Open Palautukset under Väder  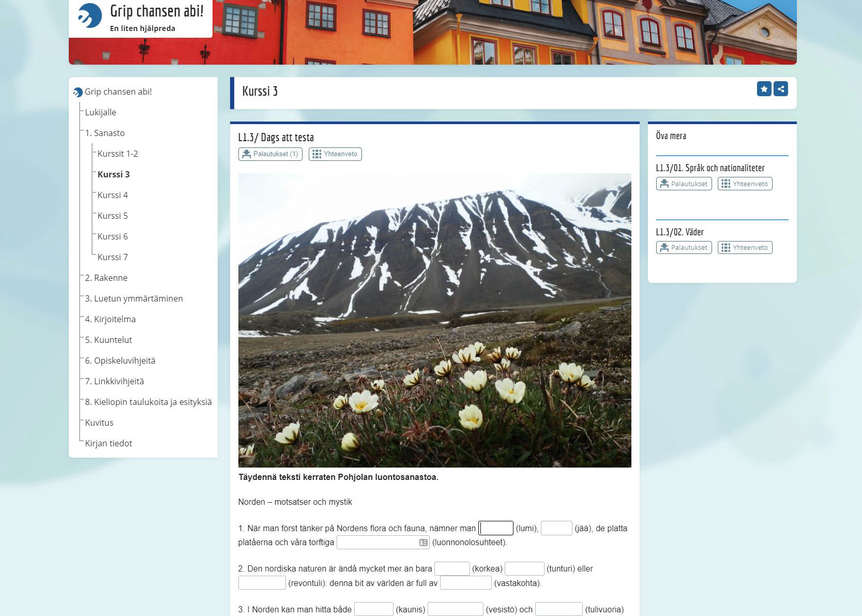coord(684,248)
